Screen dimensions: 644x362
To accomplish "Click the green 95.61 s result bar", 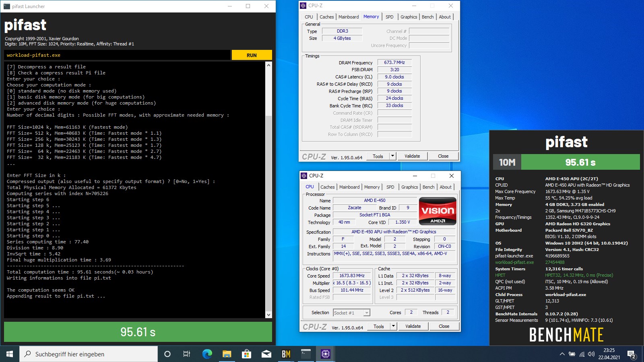I will click(138, 332).
